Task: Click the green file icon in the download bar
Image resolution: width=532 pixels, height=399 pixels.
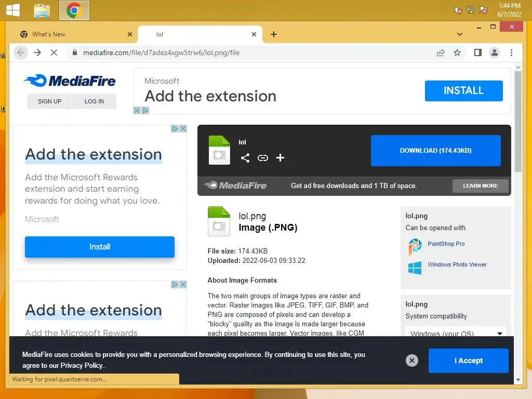Action: point(219,150)
